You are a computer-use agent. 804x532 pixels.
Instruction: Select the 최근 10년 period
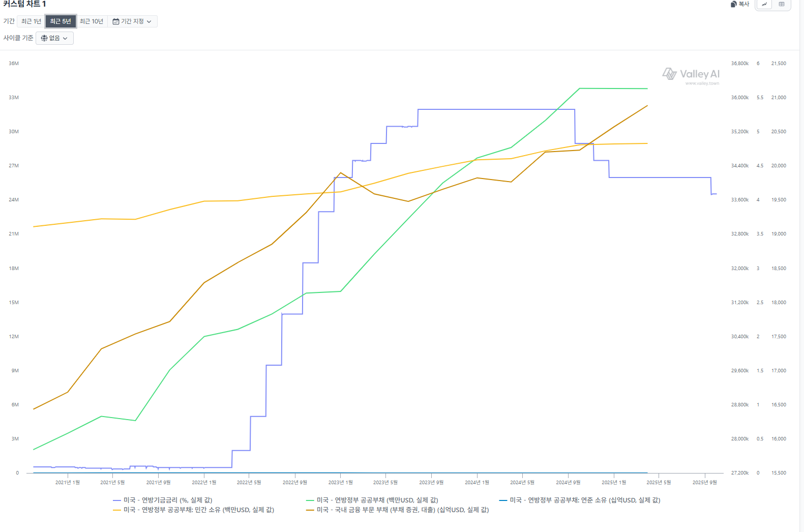point(92,21)
